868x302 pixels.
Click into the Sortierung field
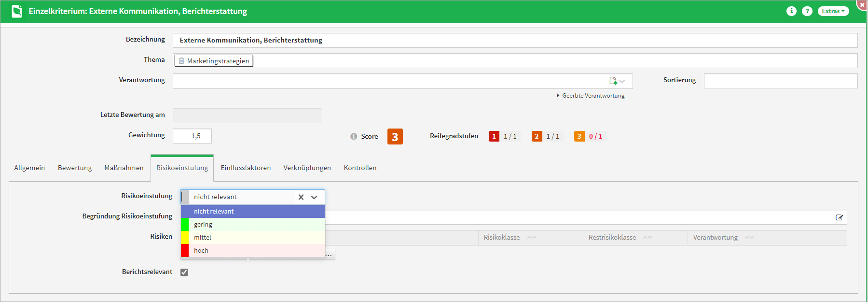pyautogui.click(x=780, y=81)
